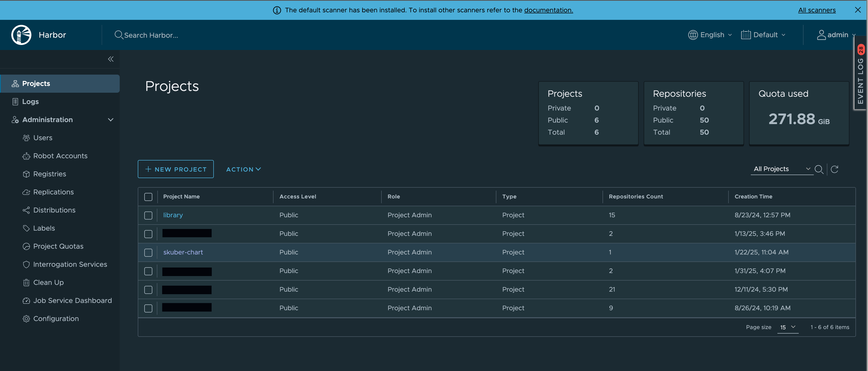Click the Logs sidebar icon
This screenshot has height=371, width=868.
tap(15, 101)
